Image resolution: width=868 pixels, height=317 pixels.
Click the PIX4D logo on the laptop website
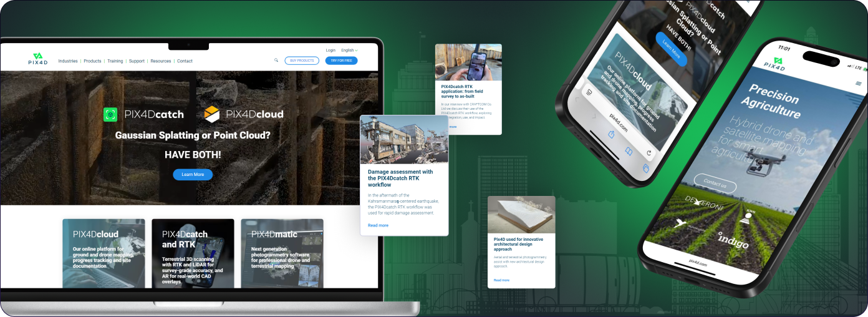(x=37, y=59)
